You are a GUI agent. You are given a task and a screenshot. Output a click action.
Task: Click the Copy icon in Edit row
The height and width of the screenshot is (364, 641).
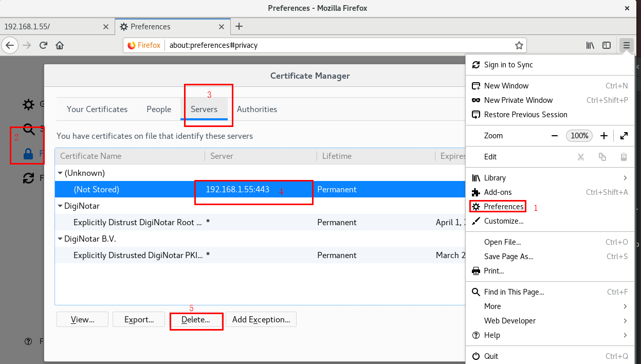click(x=602, y=157)
